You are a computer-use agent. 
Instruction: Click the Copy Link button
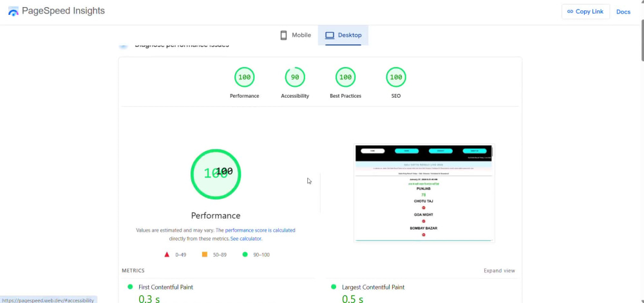click(585, 12)
